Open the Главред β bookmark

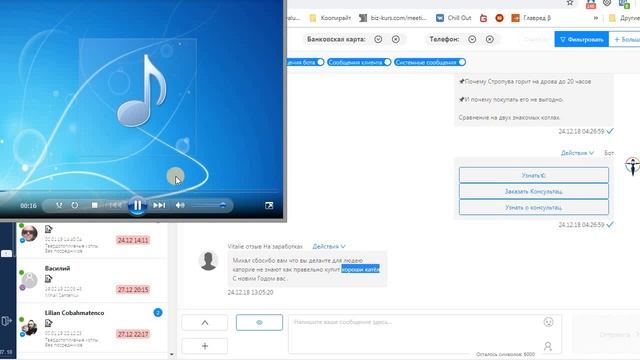531,18
